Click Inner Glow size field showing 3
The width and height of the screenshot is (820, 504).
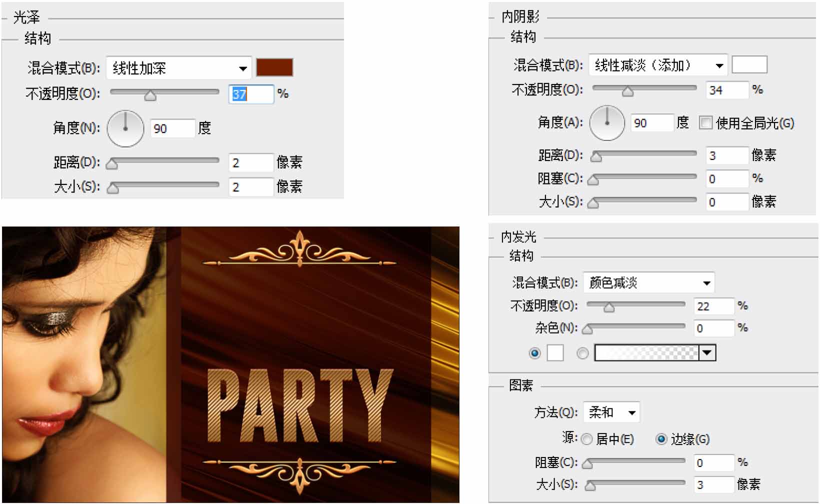[714, 484]
